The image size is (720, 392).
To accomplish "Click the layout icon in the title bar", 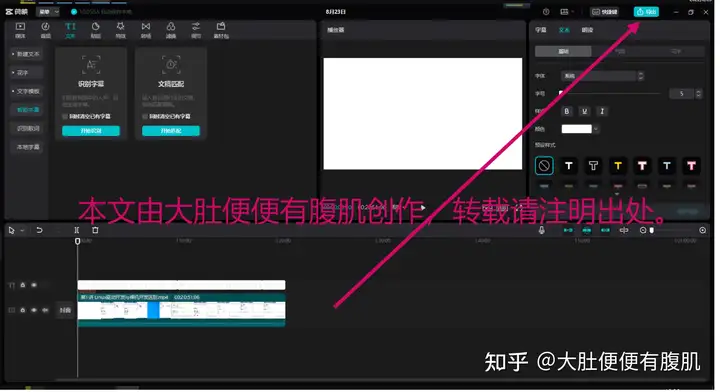I will (564, 12).
